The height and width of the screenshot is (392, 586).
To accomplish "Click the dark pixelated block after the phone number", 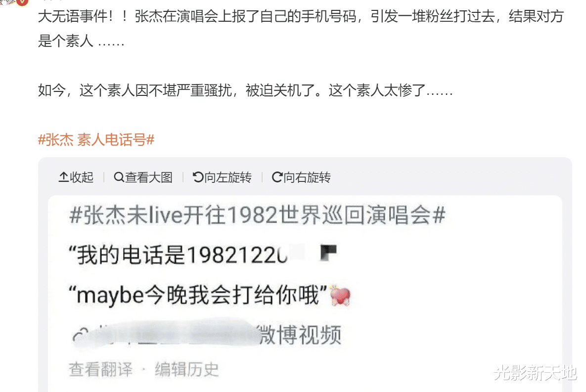I will (328, 253).
